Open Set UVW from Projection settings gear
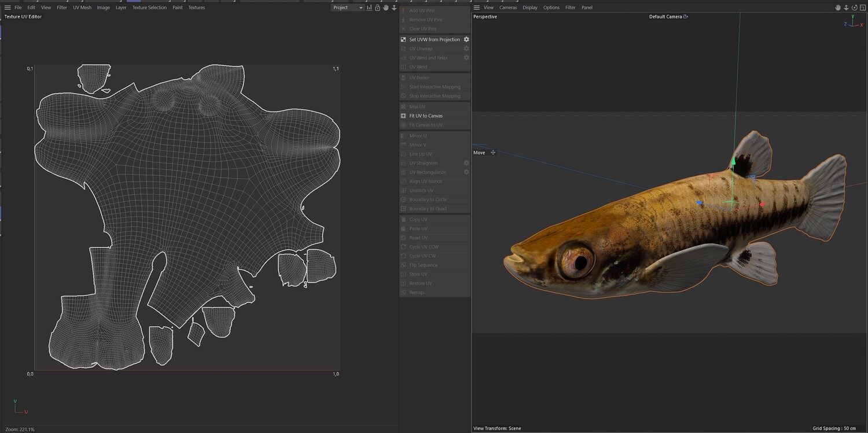Screen dimensions: 868x433 [466, 39]
